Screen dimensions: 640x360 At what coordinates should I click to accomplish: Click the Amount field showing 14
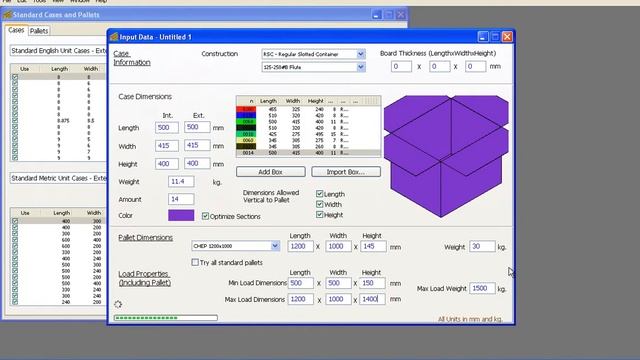181,199
